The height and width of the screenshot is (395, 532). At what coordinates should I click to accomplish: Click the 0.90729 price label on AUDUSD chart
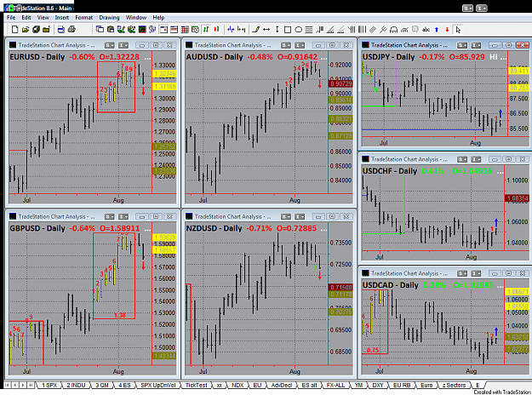click(x=341, y=83)
